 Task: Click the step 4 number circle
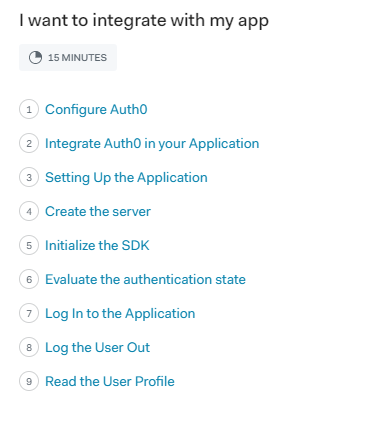tap(29, 211)
